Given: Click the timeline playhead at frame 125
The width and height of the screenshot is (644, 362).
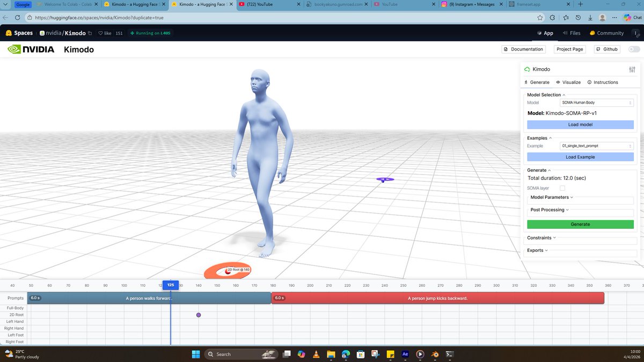Looking at the screenshot, I should [x=170, y=285].
